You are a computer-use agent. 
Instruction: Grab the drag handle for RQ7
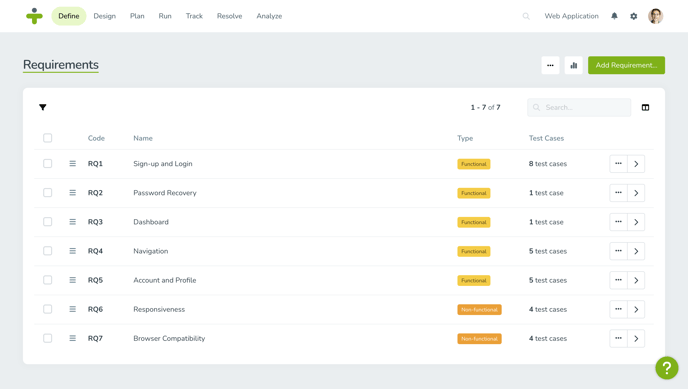[72, 338]
